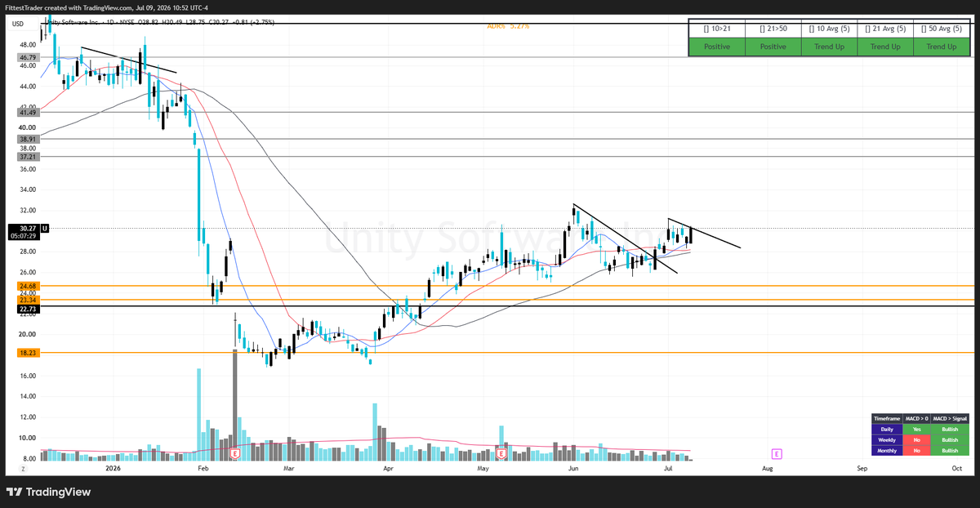
Task: Click the 18.23 orange level label
Action: (x=29, y=353)
